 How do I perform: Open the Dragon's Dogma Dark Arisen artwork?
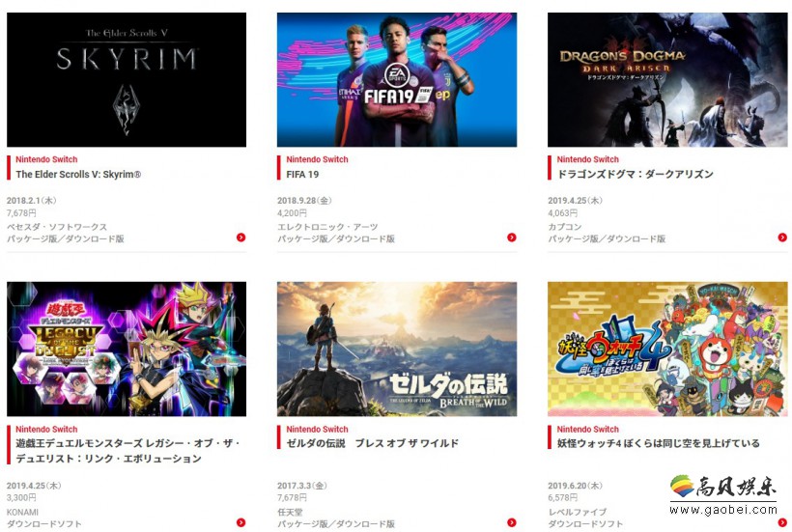pyautogui.click(x=667, y=80)
